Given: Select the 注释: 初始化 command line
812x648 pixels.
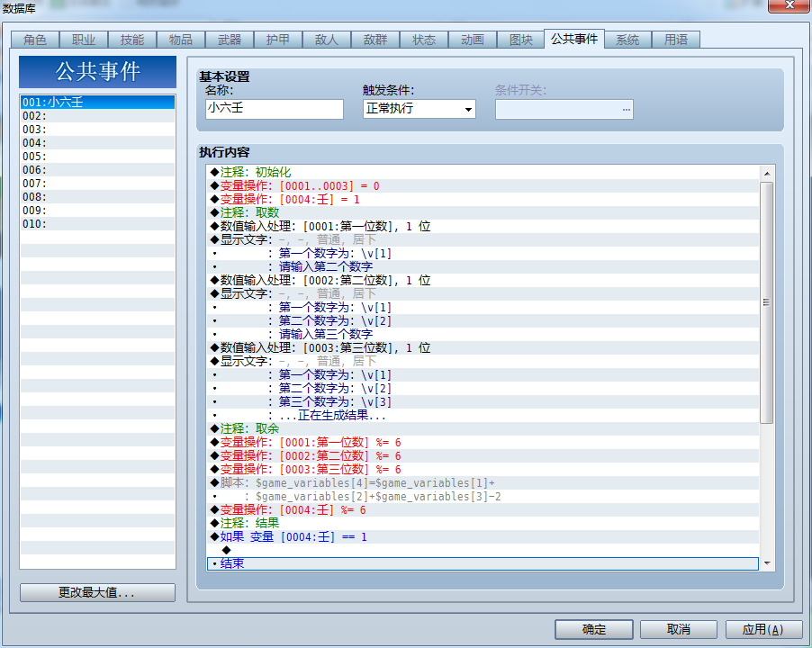Looking at the screenshot, I should [483, 173].
